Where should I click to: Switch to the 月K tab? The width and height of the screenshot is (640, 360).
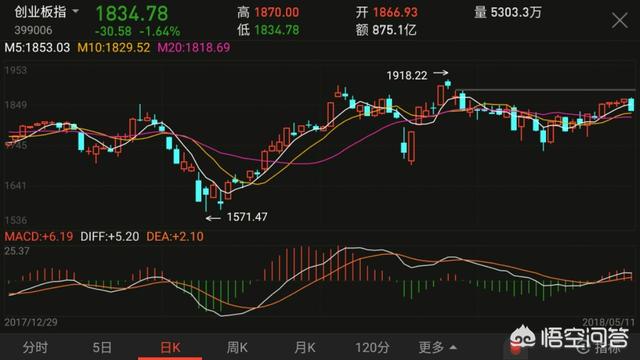(304, 347)
